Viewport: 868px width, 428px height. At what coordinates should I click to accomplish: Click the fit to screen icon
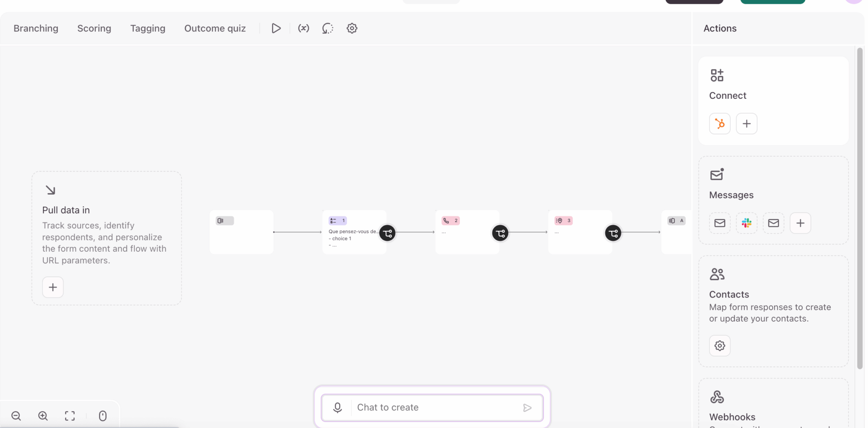point(70,416)
